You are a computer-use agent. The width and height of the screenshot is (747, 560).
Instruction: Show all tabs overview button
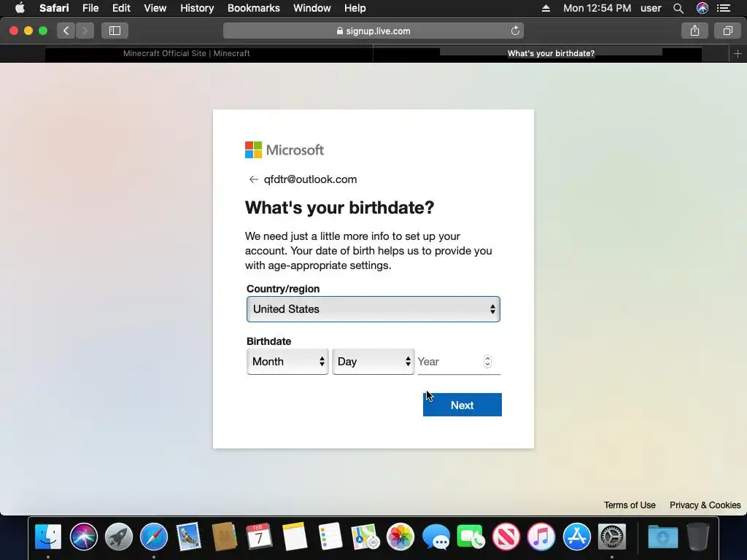727,31
